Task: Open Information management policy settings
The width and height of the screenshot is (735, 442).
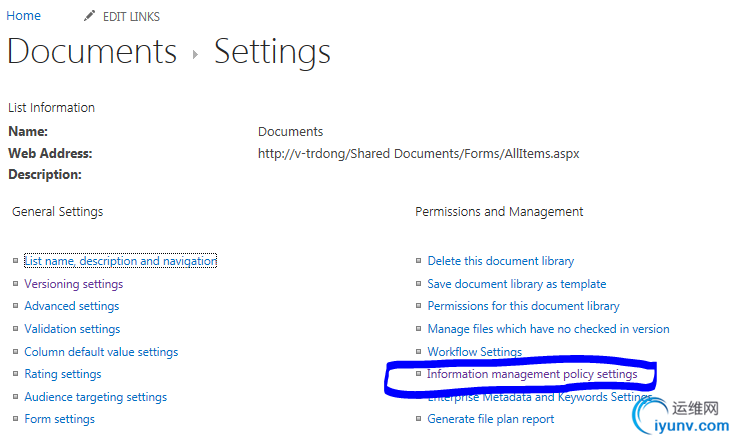Action: point(532,374)
